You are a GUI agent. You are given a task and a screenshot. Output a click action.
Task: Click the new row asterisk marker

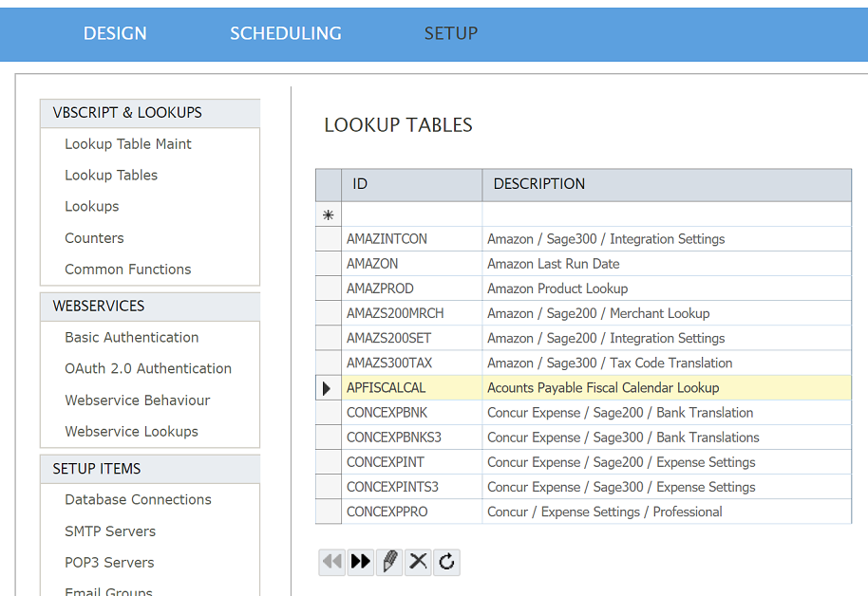pos(328,215)
